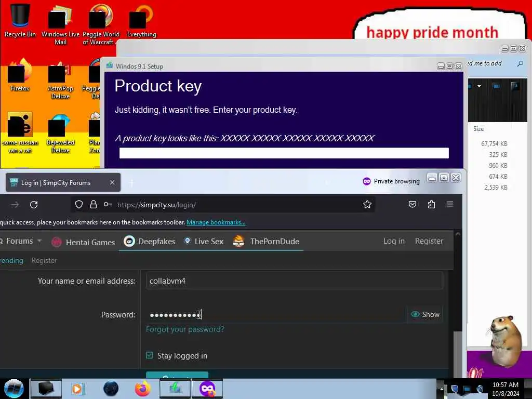Switch to Firefox Private window on taskbar
Viewport: 532px width, 399px height.
(207, 389)
